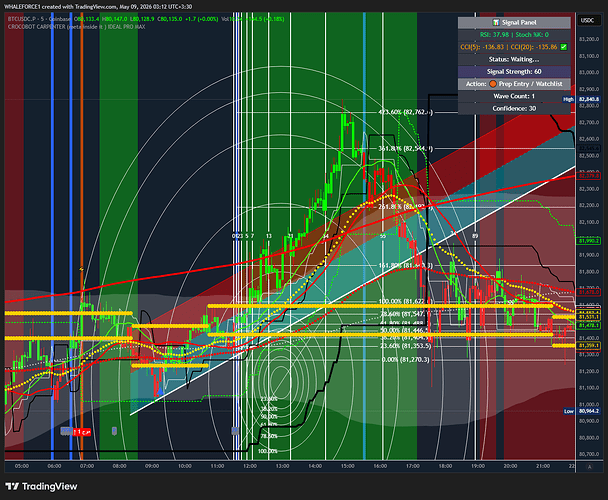Click the green 81,478.1 price label

click(589, 325)
